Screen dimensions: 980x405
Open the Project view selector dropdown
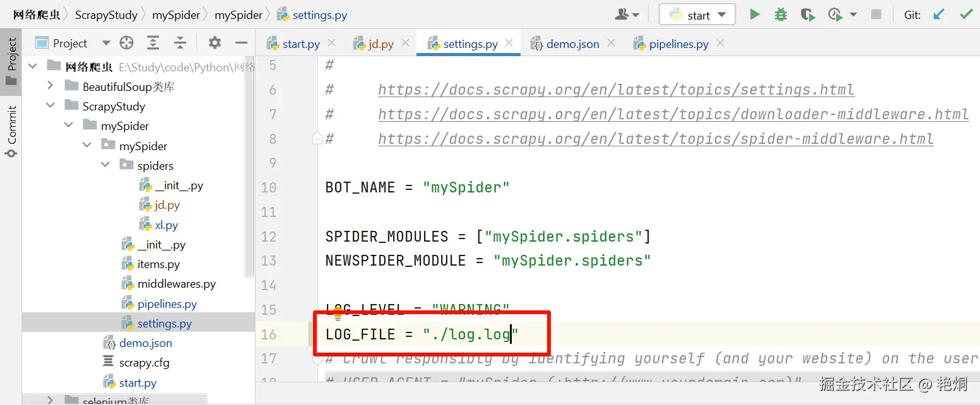(106, 43)
